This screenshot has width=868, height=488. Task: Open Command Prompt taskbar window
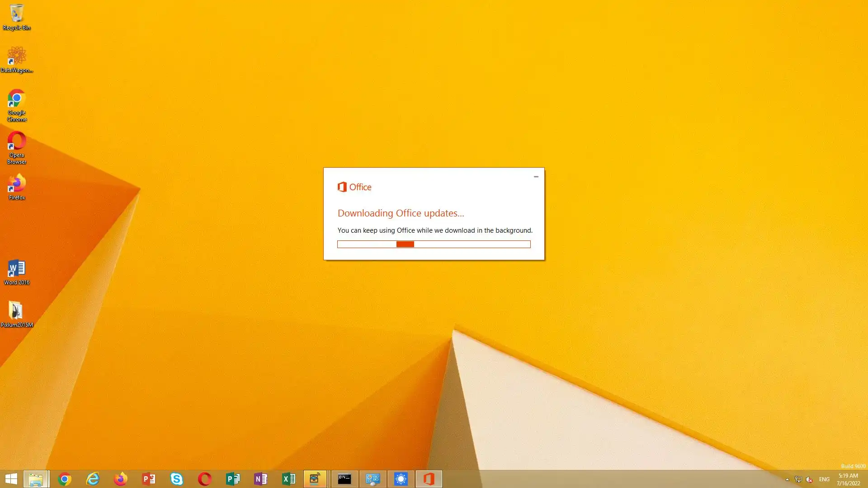(344, 479)
